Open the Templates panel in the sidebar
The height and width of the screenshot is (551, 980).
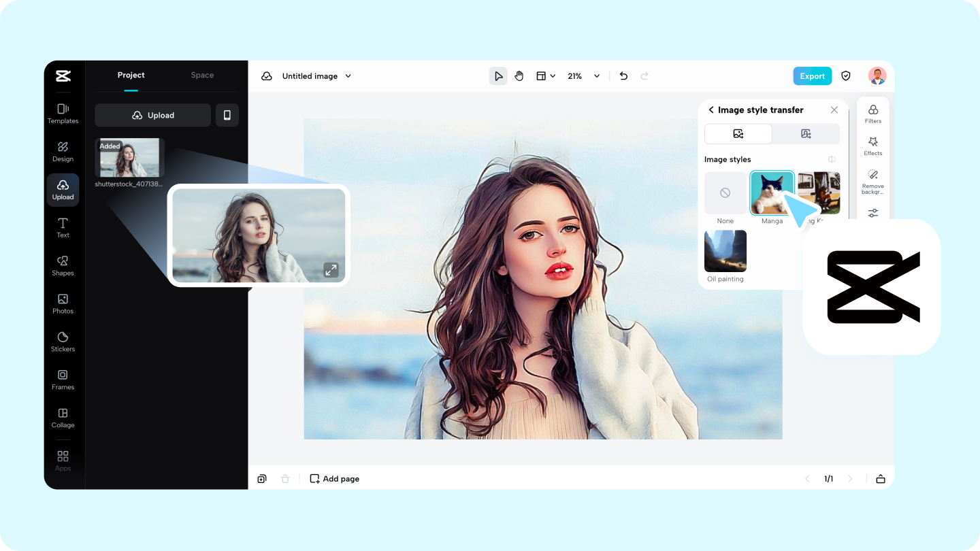point(63,113)
